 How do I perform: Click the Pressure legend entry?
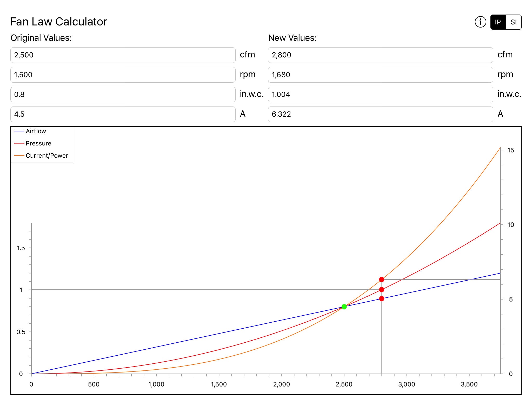38,143
